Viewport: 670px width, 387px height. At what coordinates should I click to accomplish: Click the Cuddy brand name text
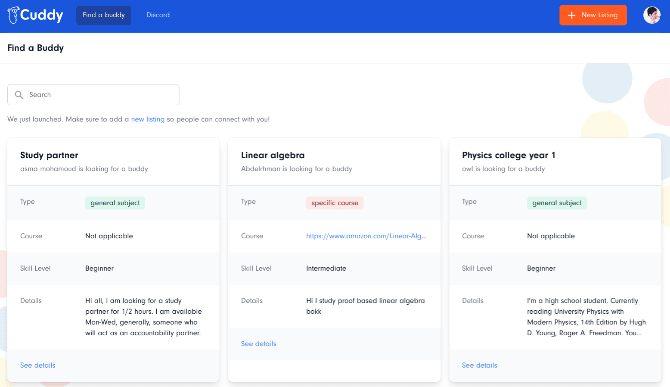pyautogui.click(x=42, y=15)
